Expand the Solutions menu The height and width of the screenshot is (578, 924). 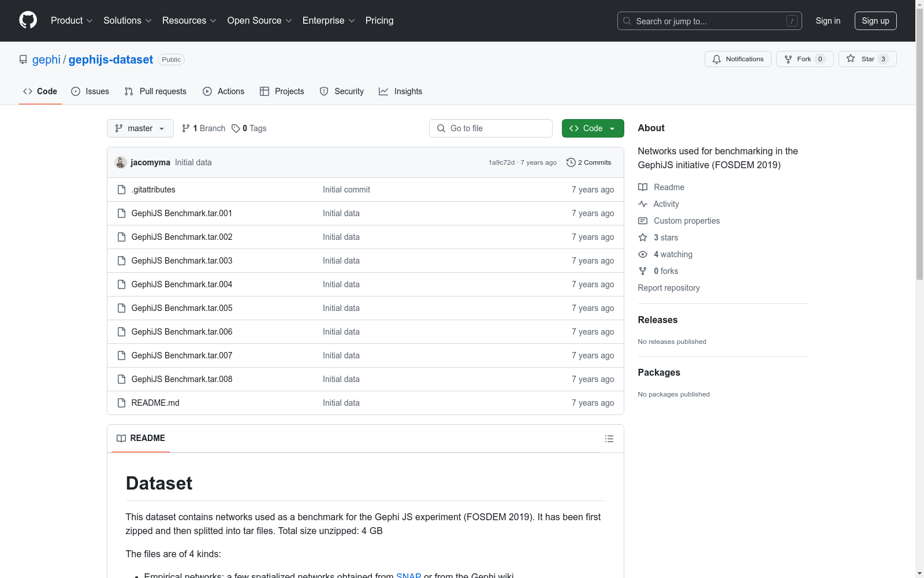128,20
